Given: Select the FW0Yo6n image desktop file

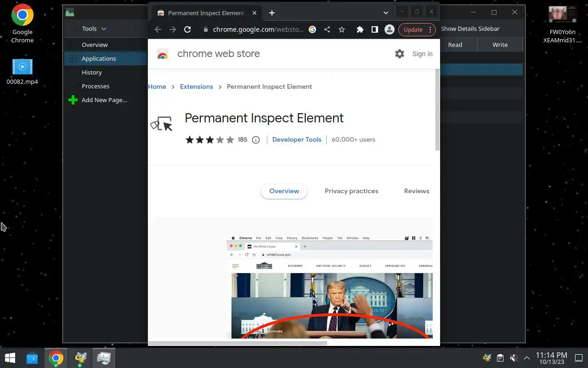Looking at the screenshot, I should pyautogui.click(x=563, y=24).
